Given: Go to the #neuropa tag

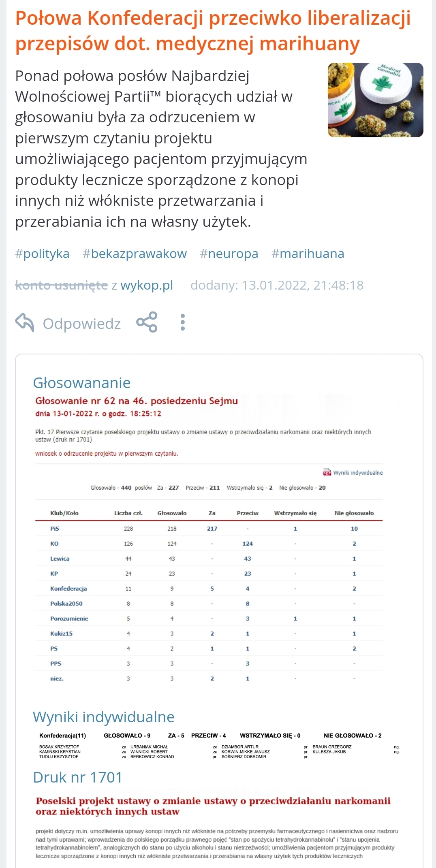Looking at the screenshot, I should [x=229, y=254].
